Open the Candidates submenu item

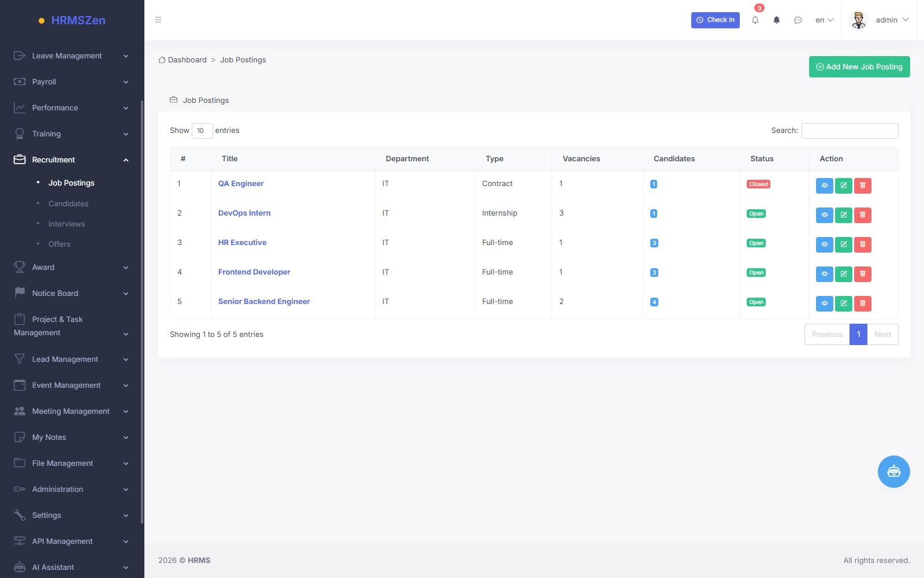click(x=68, y=203)
